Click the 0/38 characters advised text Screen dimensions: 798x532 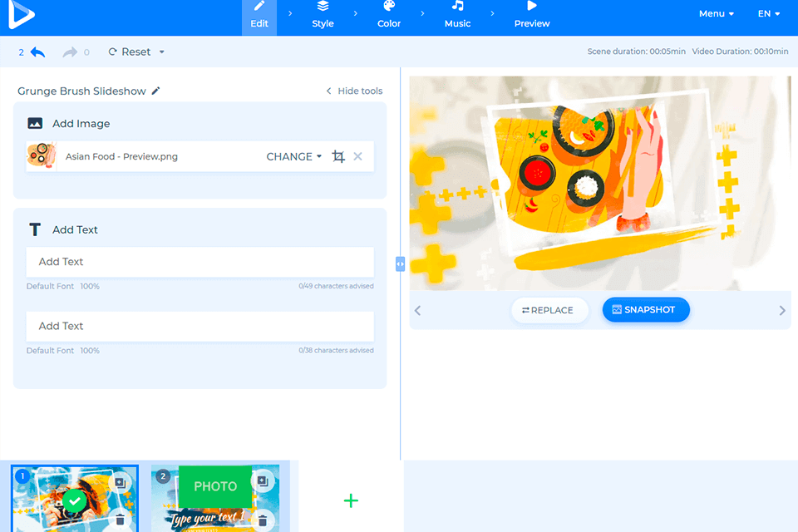pos(336,350)
